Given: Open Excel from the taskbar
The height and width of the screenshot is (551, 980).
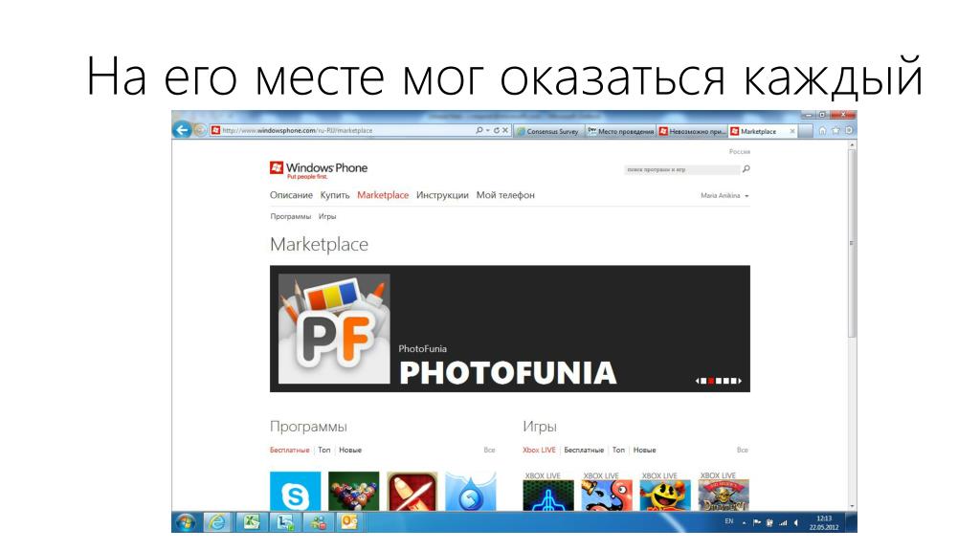Looking at the screenshot, I should click(252, 522).
